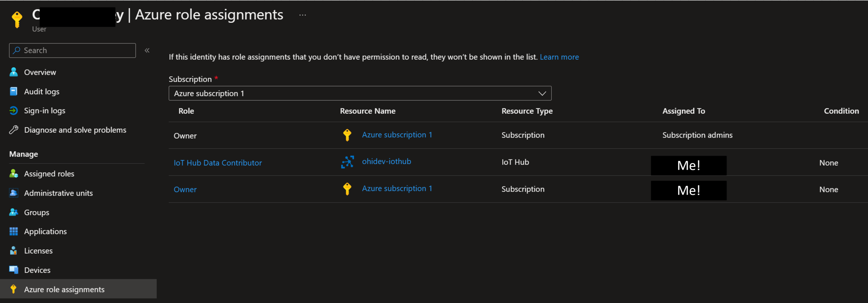
Task: Click None condition in last Owner row
Action: 829,189
